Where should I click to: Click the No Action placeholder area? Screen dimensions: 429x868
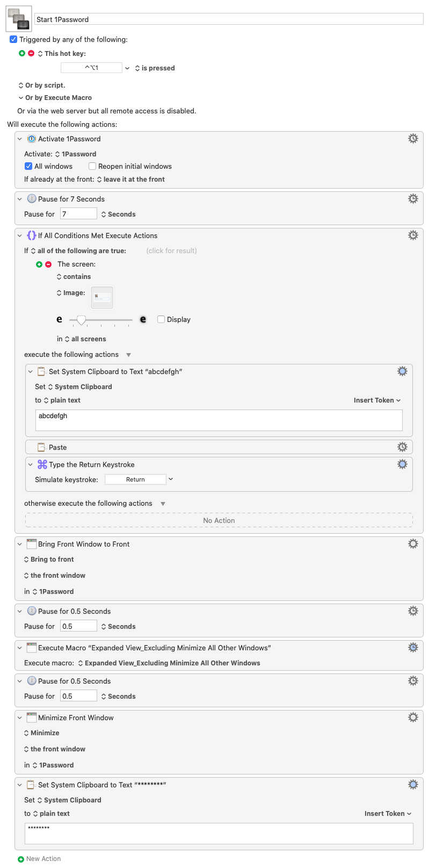219,520
